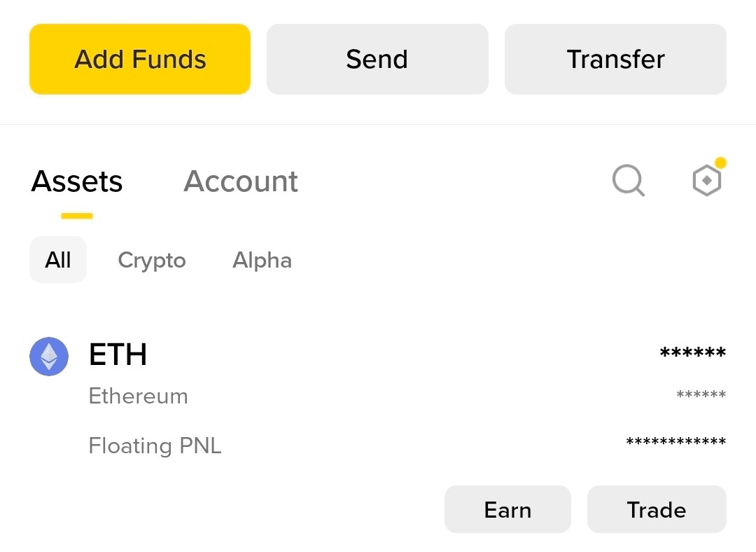Click the blue Ethereum logo icon
The image size is (756, 552).
(49, 356)
